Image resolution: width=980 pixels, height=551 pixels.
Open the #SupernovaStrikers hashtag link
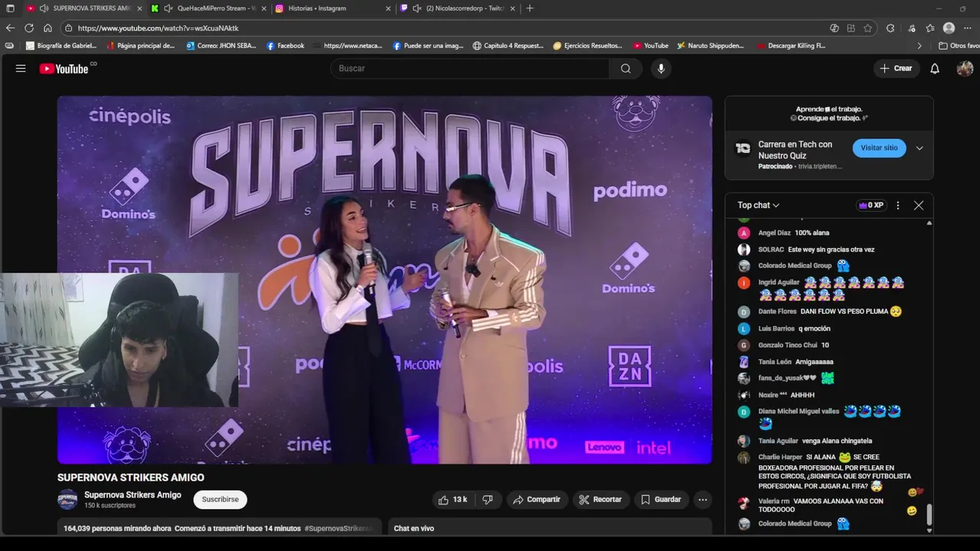[338, 529]
